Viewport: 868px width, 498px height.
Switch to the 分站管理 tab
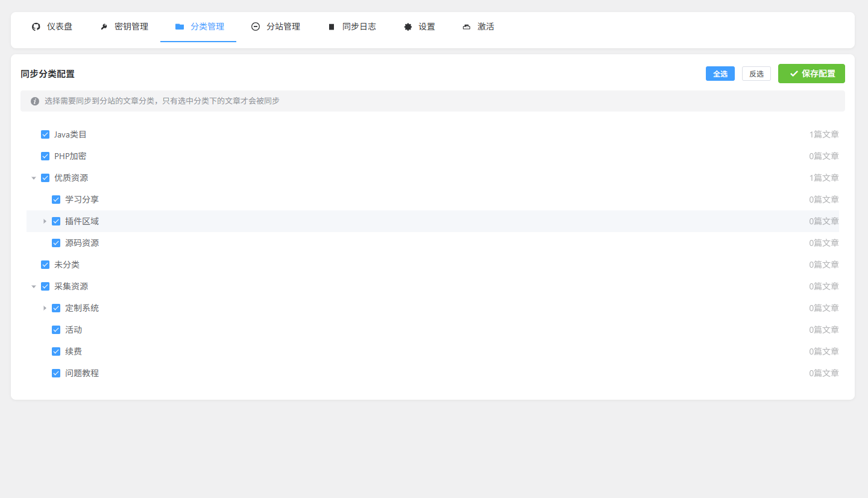click(283, 27)
